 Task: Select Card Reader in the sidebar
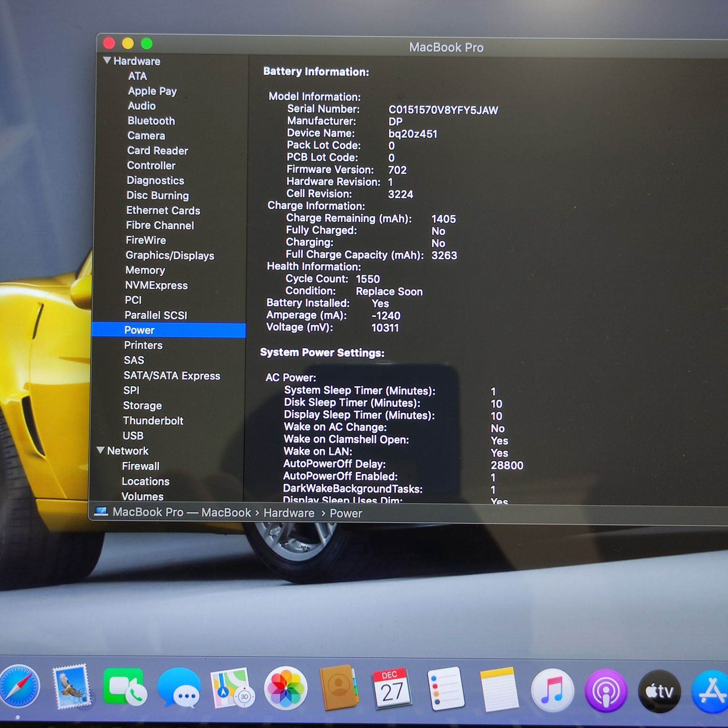157,151
